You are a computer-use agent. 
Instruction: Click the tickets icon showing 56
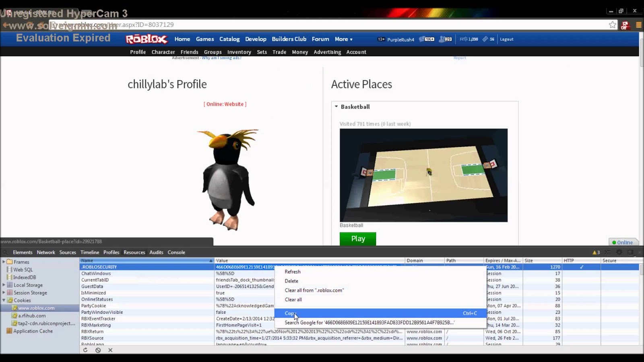[x=485, y=39]
